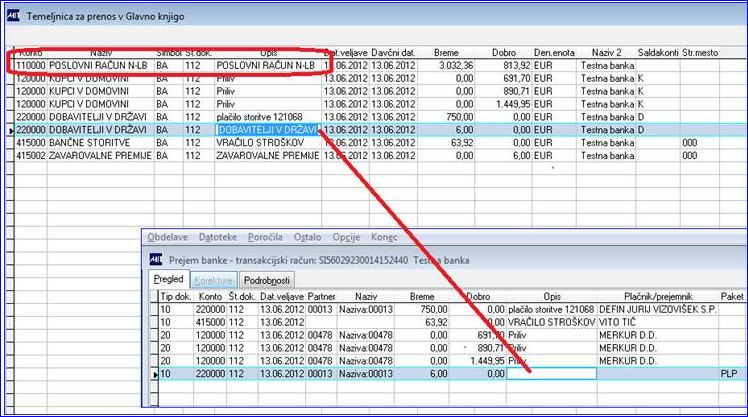748x417 pixels.
Task: Select the highlighted DOBAVITELJI V DRŽAVI Opis cell
Action: (x=267, y=130)
